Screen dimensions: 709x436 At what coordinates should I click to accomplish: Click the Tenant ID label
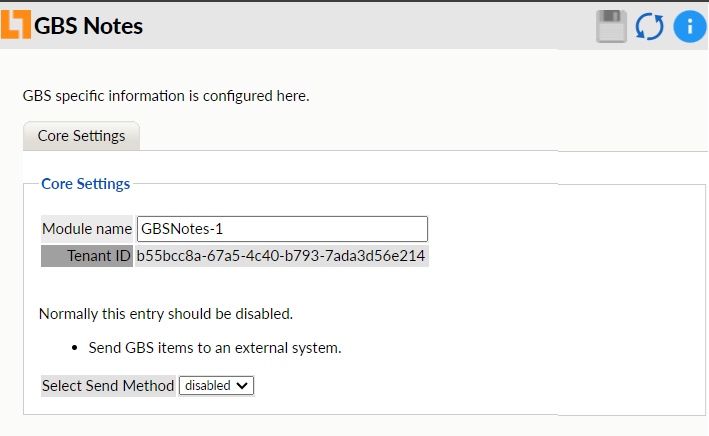coord(87,256)
